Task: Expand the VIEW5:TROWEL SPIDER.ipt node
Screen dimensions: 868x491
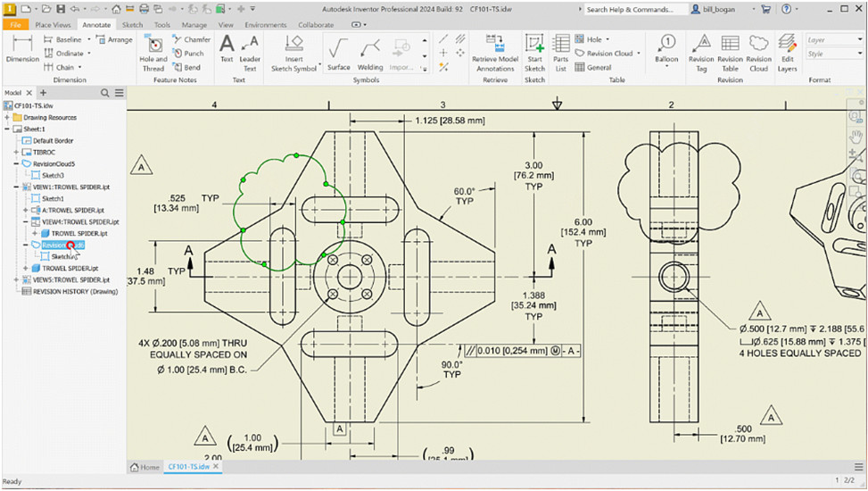Action: 16,279
